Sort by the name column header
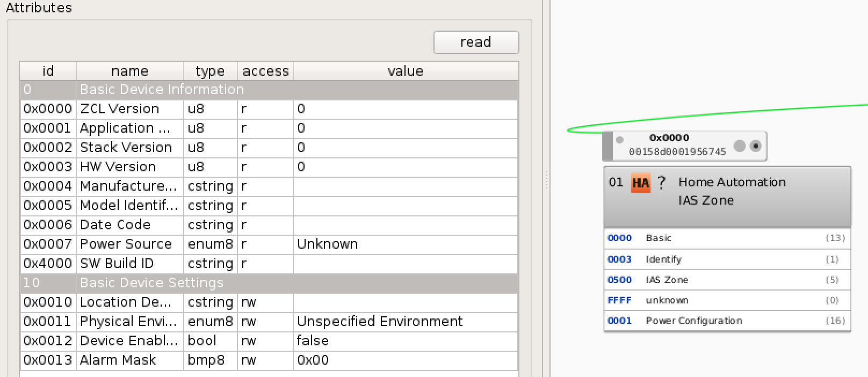 pyautogui.click(x=130, y=71)
